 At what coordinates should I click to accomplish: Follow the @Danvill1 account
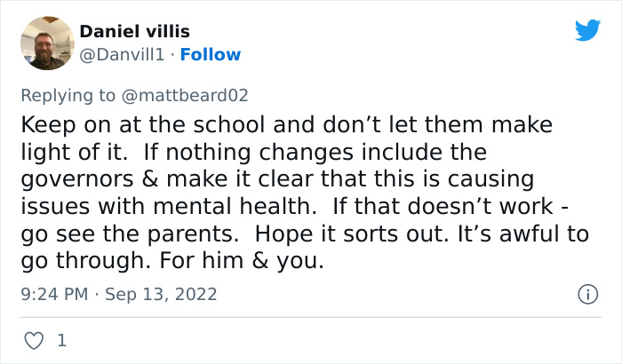210,54
